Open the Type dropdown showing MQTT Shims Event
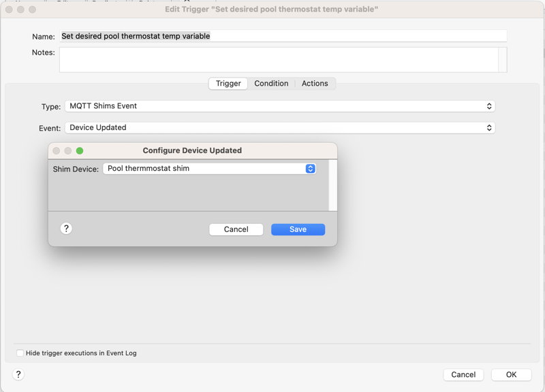The height and width of the screenshot is (392, 545). pyautogui.click(x=280, y=106)
